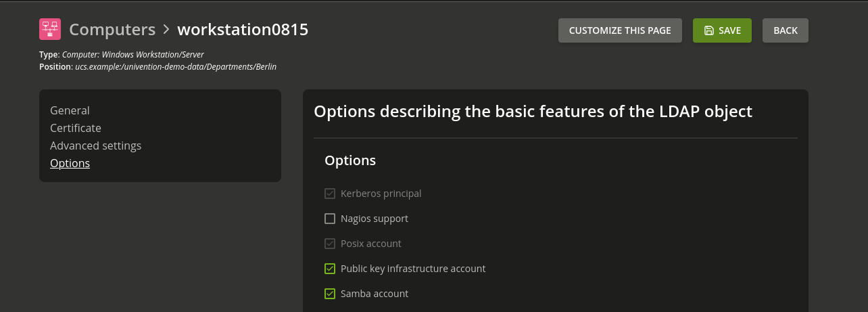
Task: Open the General section
Action: coord(70,110)
